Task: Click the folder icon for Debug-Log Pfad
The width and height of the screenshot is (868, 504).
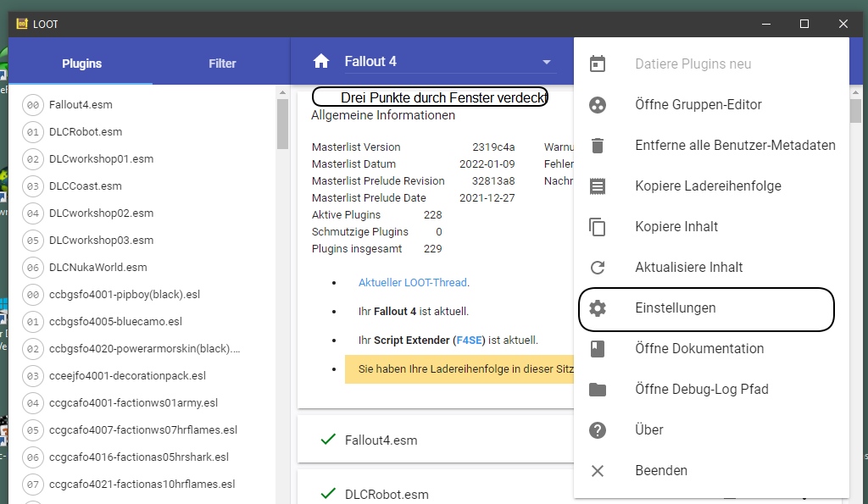Action: [598, 390]
